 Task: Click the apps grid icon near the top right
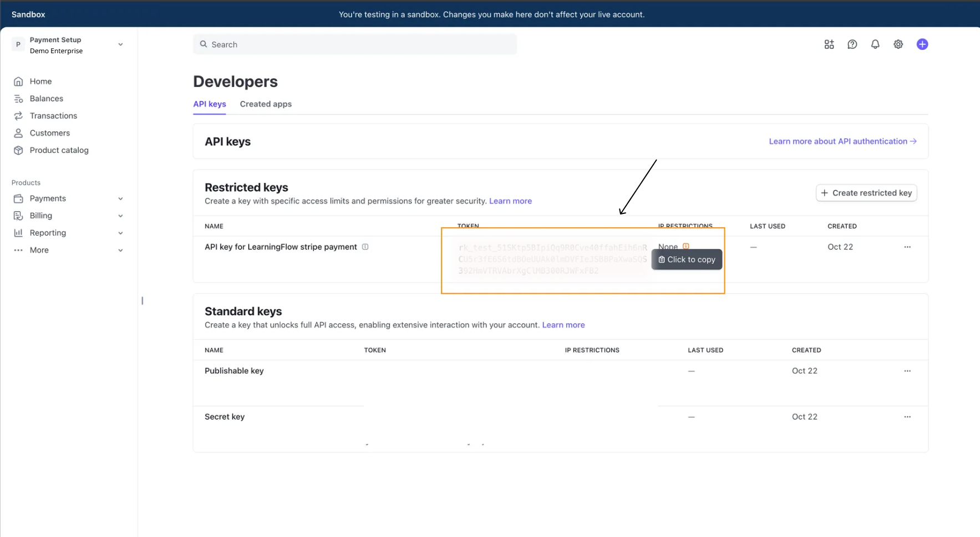(x=829, y=44)
